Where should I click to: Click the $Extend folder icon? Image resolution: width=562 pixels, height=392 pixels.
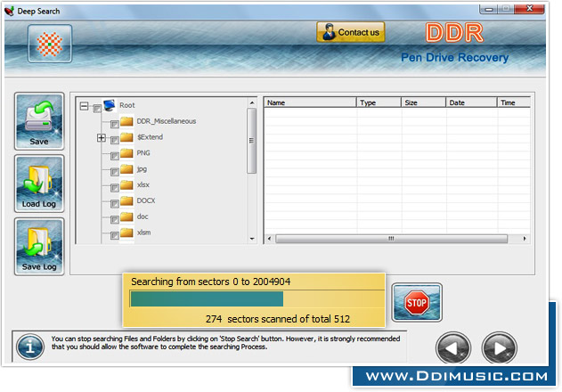click(x=126, y=137)
